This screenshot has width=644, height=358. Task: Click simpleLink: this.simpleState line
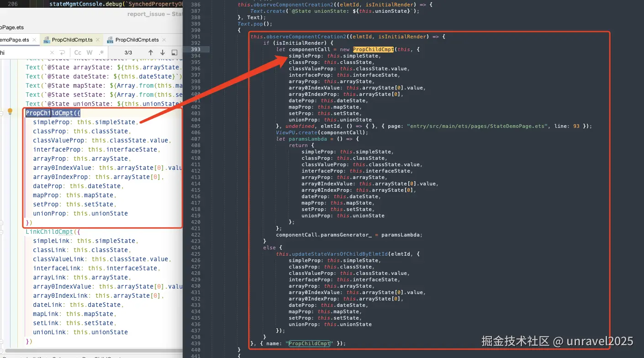[x=85, y=241]
